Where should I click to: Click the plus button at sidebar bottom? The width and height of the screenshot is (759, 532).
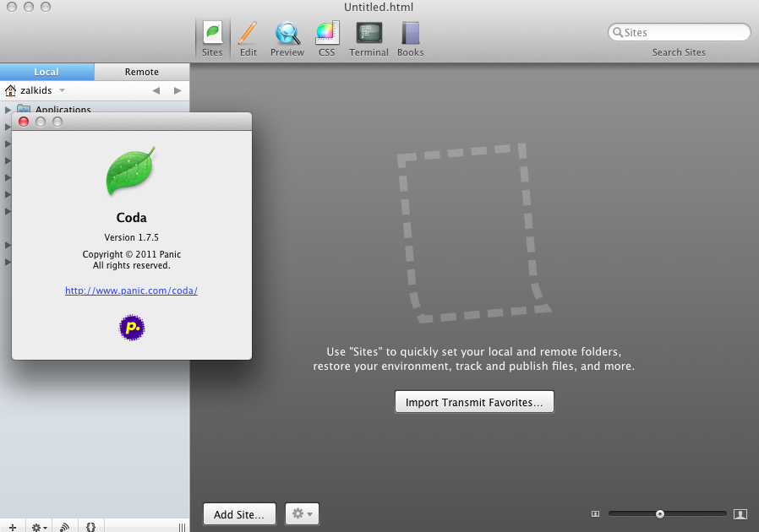tap(13, 527)
